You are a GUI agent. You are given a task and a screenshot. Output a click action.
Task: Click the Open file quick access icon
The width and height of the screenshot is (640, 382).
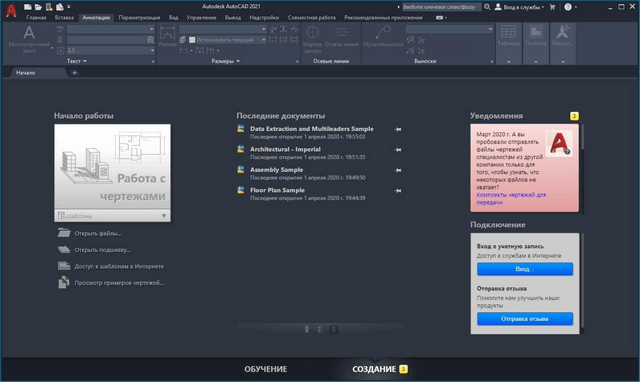[38, 7]
